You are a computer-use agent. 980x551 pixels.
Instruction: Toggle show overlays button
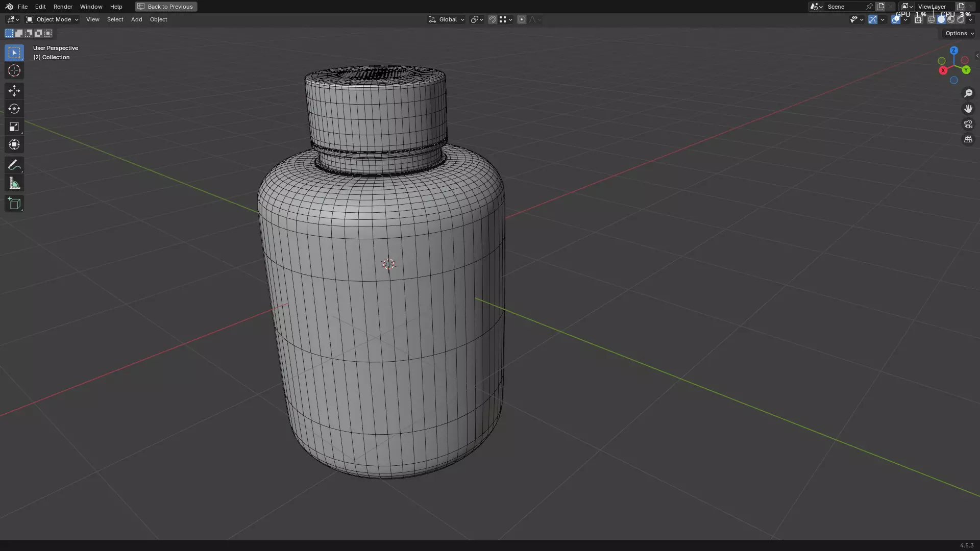coord(896,19)
